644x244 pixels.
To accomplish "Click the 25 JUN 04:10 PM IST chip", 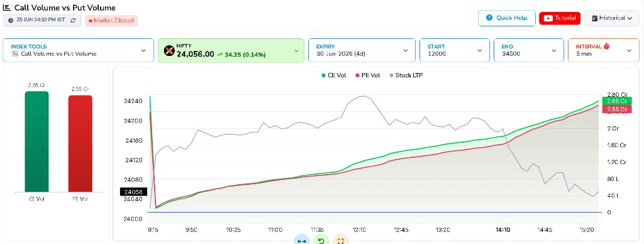I will click(x=42, y=20).
